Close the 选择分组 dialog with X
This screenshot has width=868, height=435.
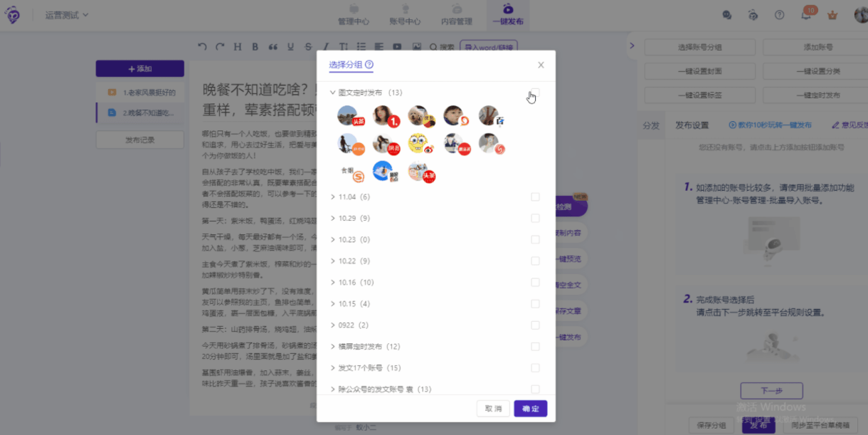tap(541, 65)
